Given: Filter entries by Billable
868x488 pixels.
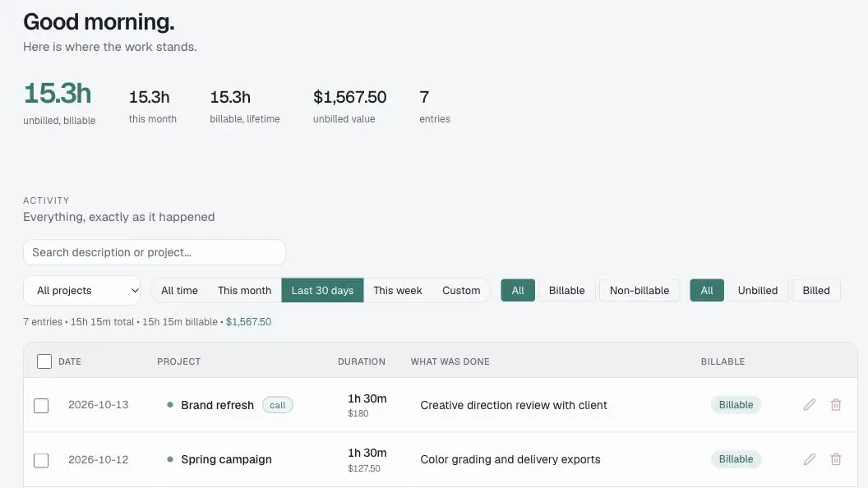Looking at the screenshot, I should click(x=567, y=291).
